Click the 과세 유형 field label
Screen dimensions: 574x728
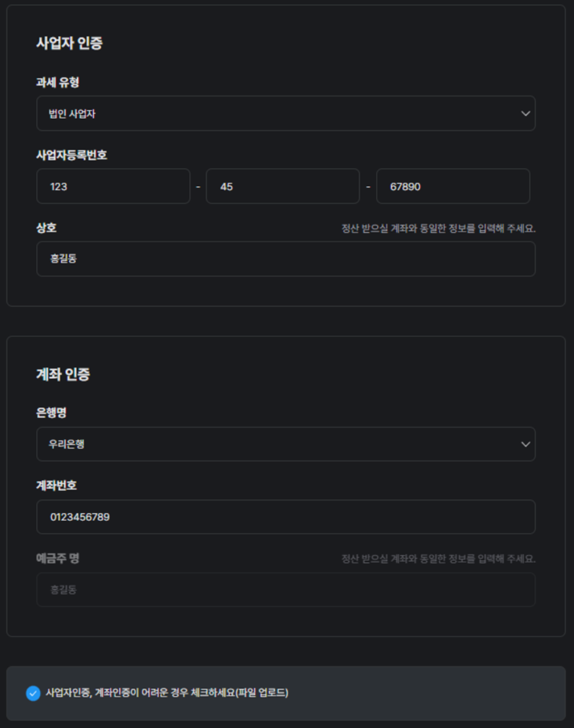57,83
